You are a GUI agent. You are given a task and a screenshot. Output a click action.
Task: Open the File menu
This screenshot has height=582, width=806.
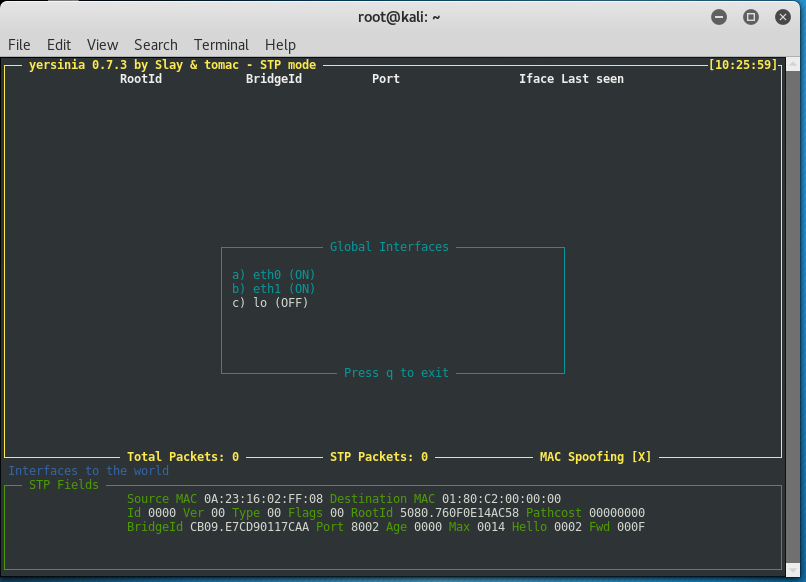pos(19,45)
